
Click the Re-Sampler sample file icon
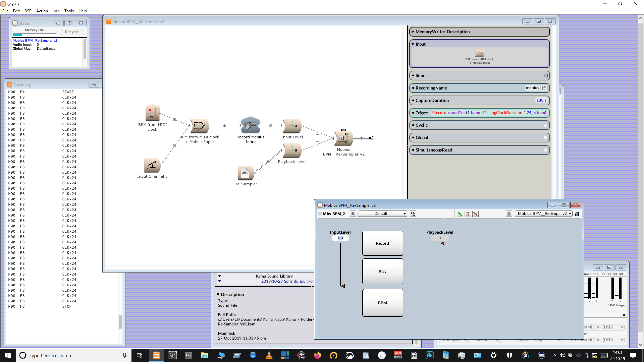tap(245, 173)
